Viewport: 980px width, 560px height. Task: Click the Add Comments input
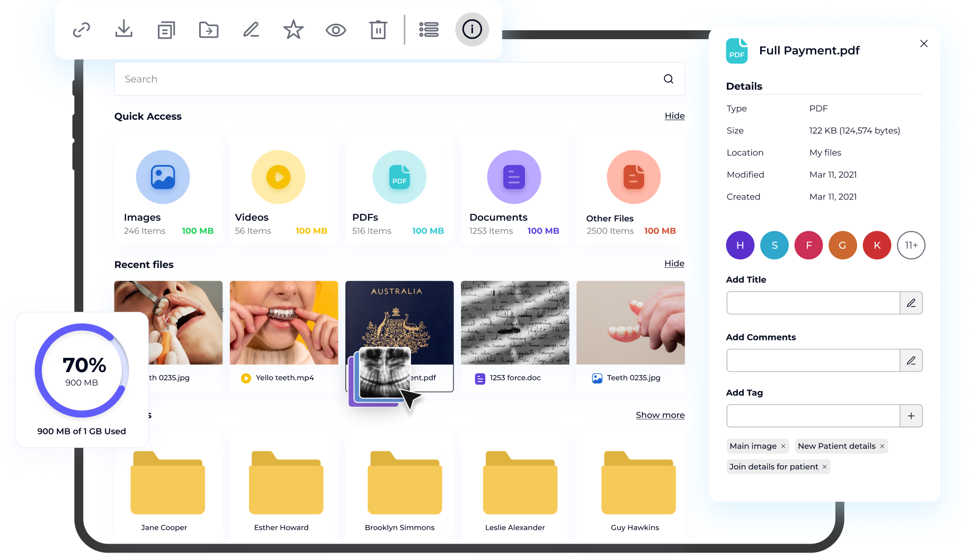(813, 360)
